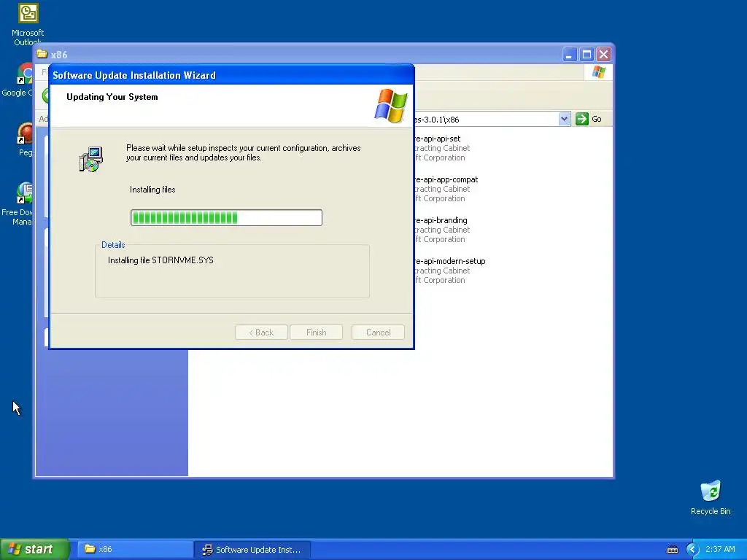Click the address bar path field in x86 window
747x560 pixels.
[486, 119]
